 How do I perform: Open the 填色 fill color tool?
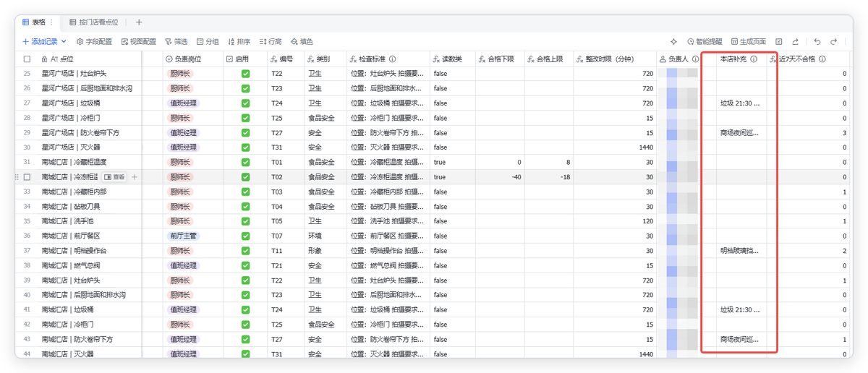[x=302, y=42]
